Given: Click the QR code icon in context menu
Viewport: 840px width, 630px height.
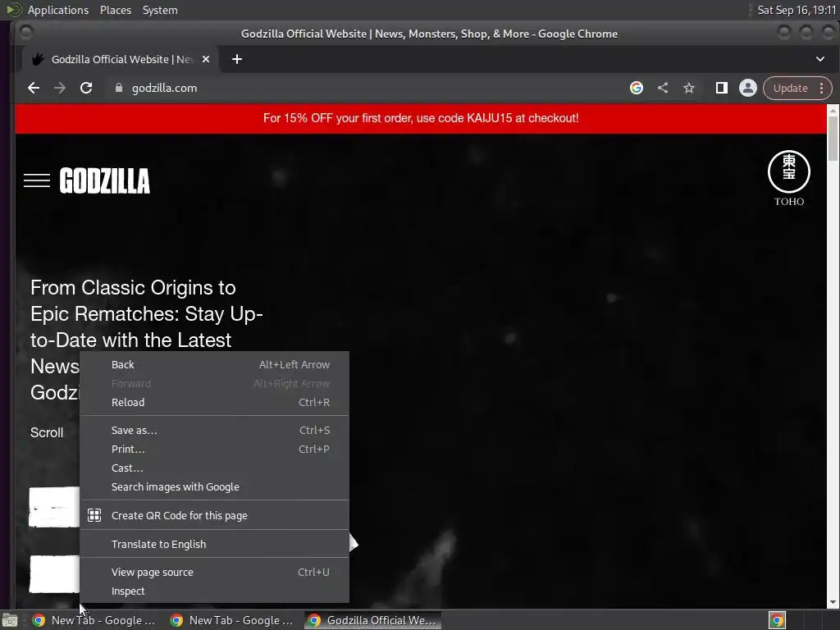Looking at the screenshot, I should coord(94,515).
